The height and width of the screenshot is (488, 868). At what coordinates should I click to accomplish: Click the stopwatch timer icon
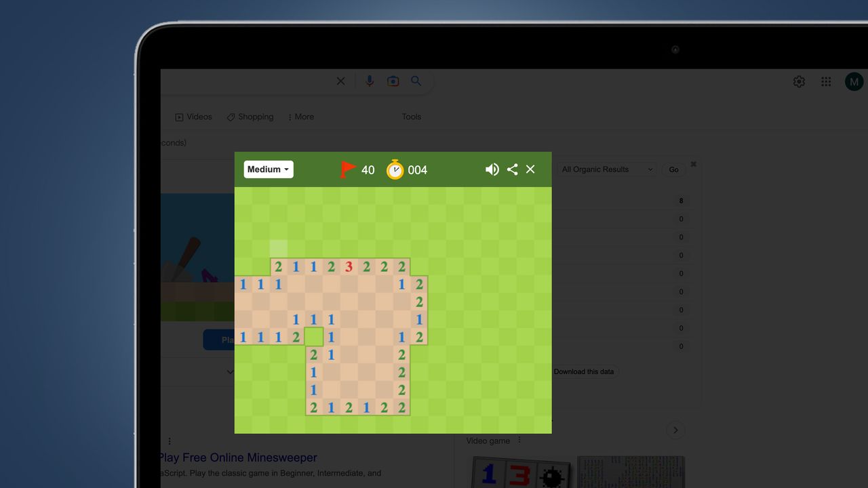pyautogui.click(x=395, y=169)
